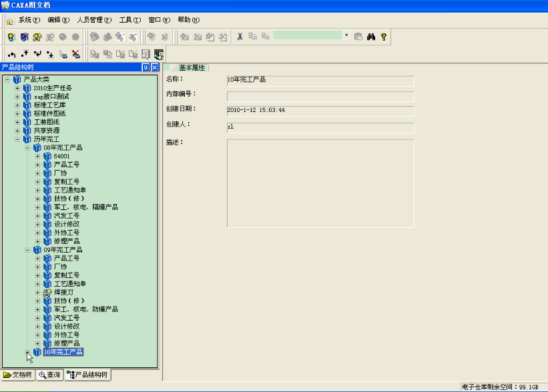Select 军工、核电、隔爆产品 tree item
The image size is (548, 392).
(85, 207)
